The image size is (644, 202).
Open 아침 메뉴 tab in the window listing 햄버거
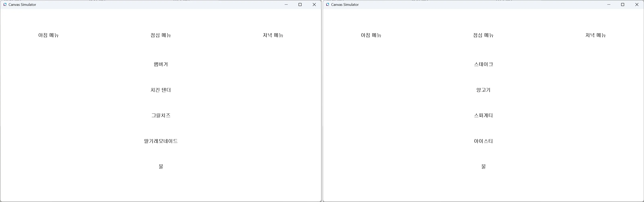49,35
